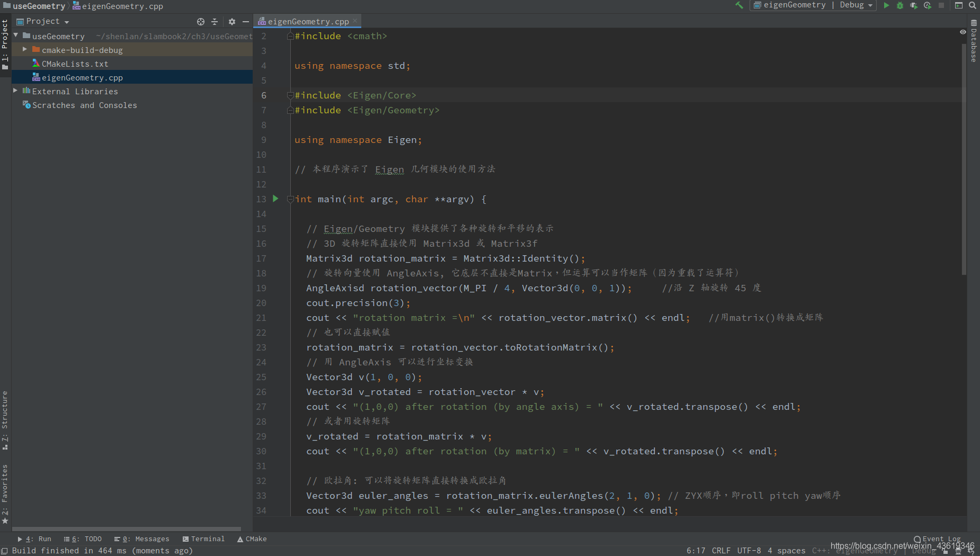Image resolution: width=980 pixels, height=556 pixels.
Task: Start debugging with the bug icon
Action: click(x=899, y=5)
